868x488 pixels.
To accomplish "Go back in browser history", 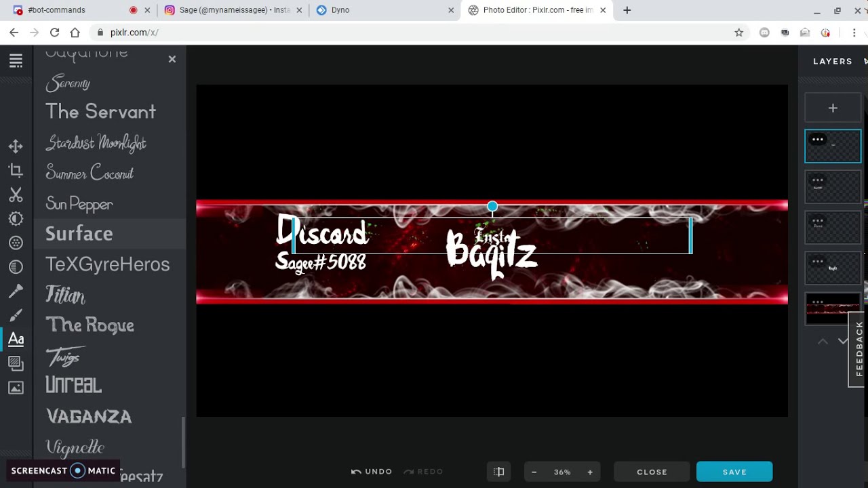I will pyautogui.click(x=14, y=33).
